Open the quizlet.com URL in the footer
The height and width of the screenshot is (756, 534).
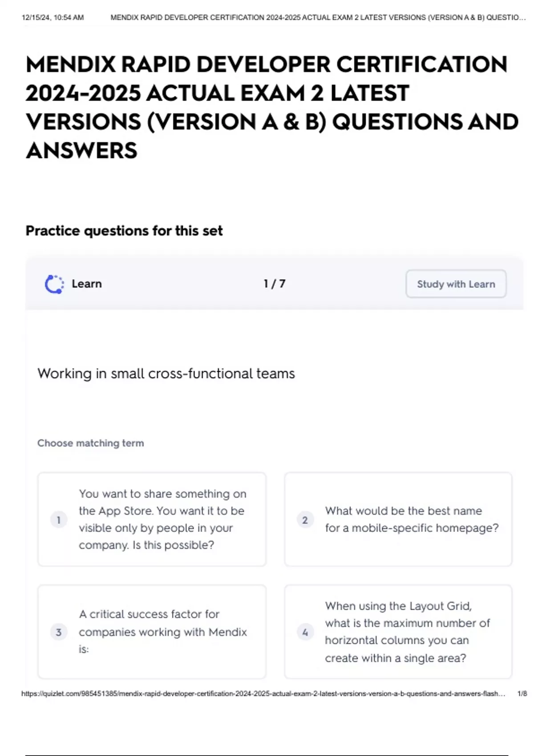pos(263,693)
